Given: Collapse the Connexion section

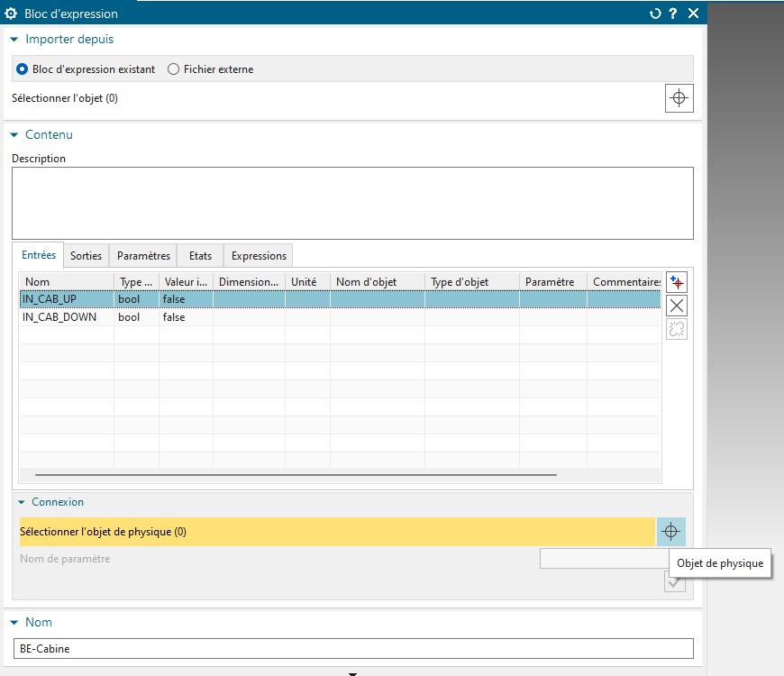Looking at the screenshot, I should tap(21, 502).
